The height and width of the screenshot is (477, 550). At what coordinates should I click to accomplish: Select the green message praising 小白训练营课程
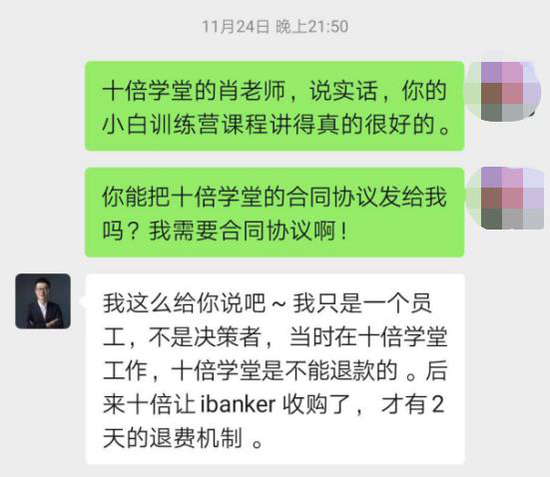pos(275,106)
